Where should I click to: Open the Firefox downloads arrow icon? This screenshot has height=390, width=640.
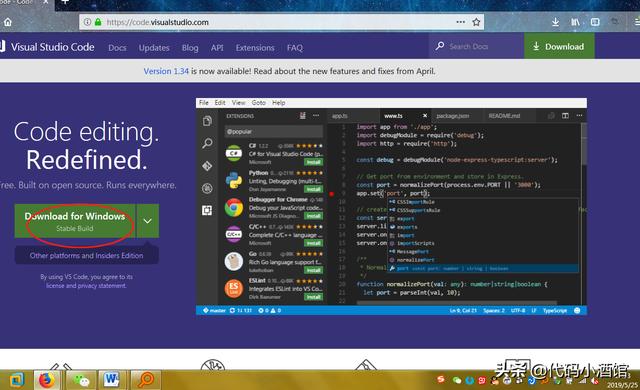(555, 22)
